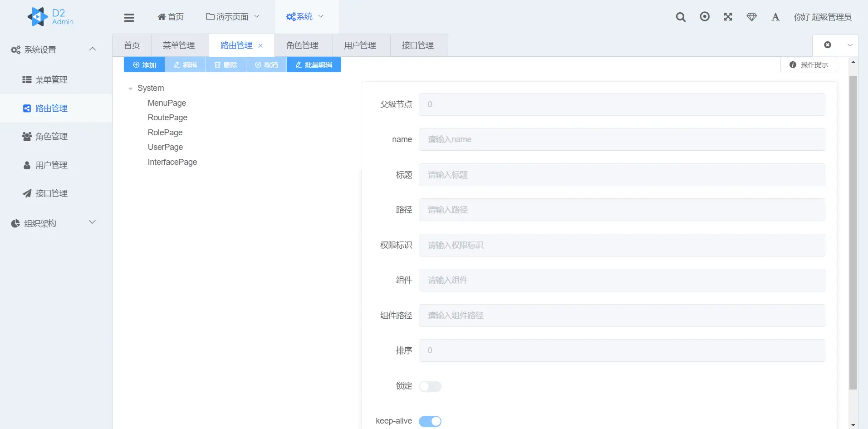Open the 操作提示 button

(x=809, y=65)
